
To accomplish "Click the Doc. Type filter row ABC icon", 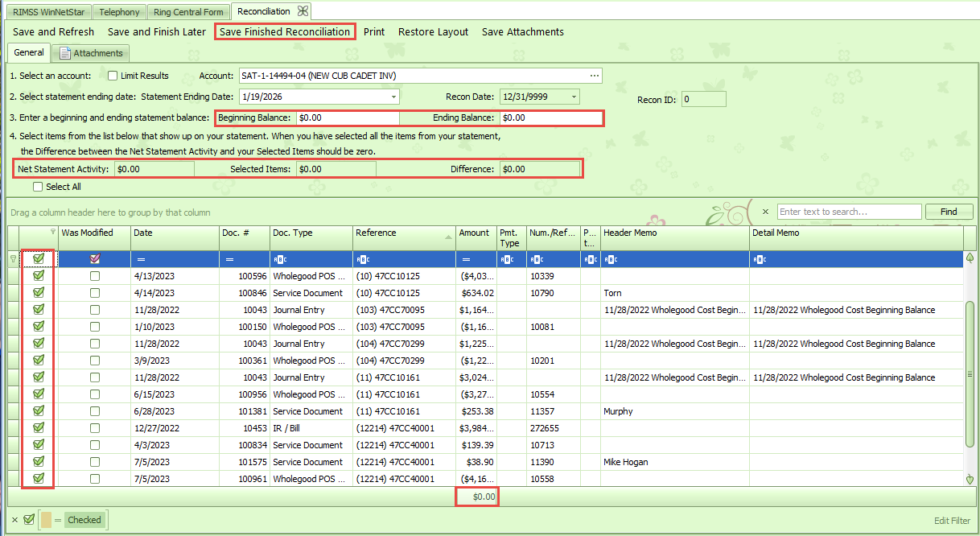I will [x=279, y=259].
